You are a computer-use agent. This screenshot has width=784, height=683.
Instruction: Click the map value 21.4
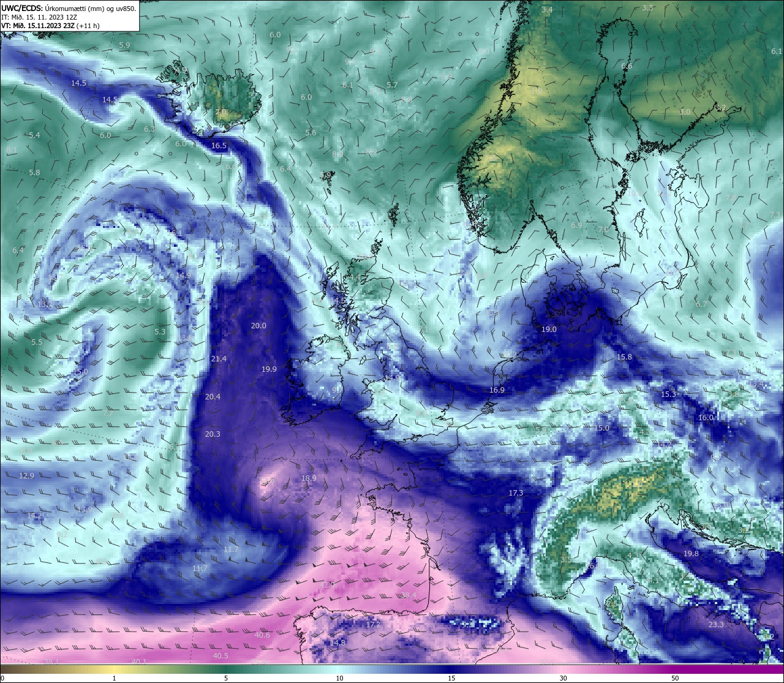coord(219,358)
